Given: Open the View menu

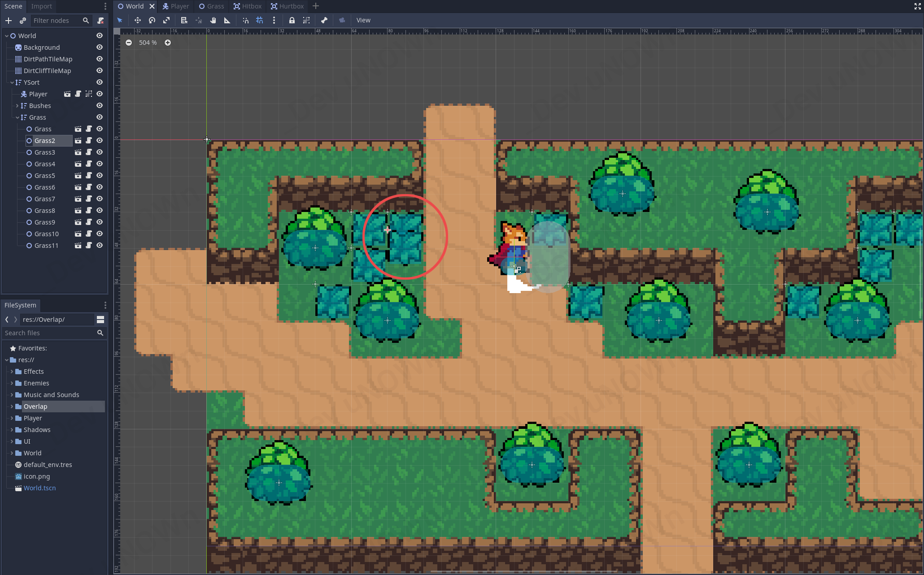Looking at the screenshot, I should click(363, 20).
